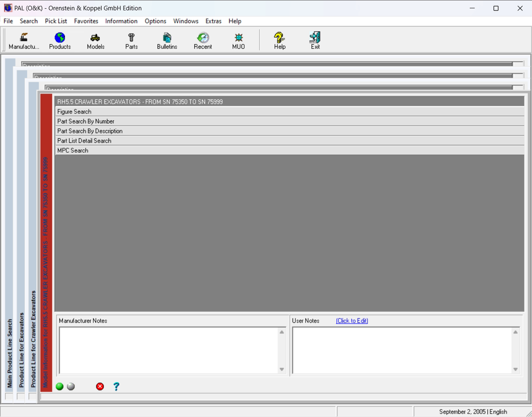Click the blue question mark icon
The width and height of the screenshot is (532, 417).
pos(116,386)
